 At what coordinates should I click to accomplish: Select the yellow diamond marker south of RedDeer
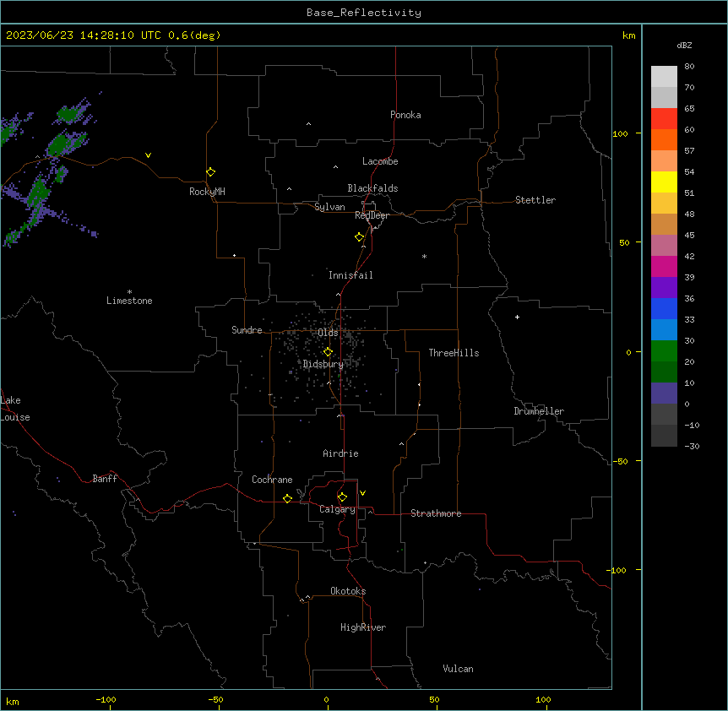(360, 236)
